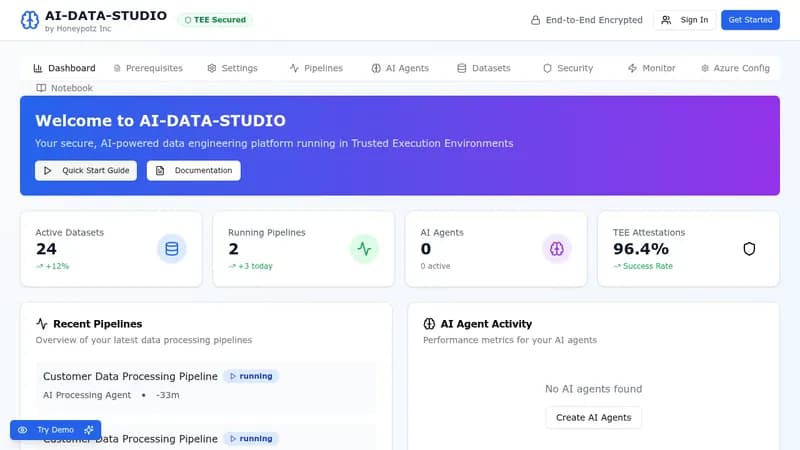Go to the Azure Config tab
Image resolution: width=800 pixels, height=450 pixels.
735,68
